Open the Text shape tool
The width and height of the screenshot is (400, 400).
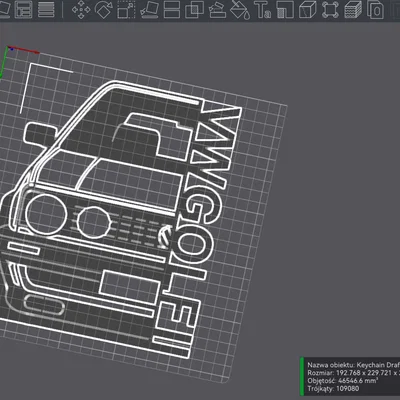pos(263,9)
